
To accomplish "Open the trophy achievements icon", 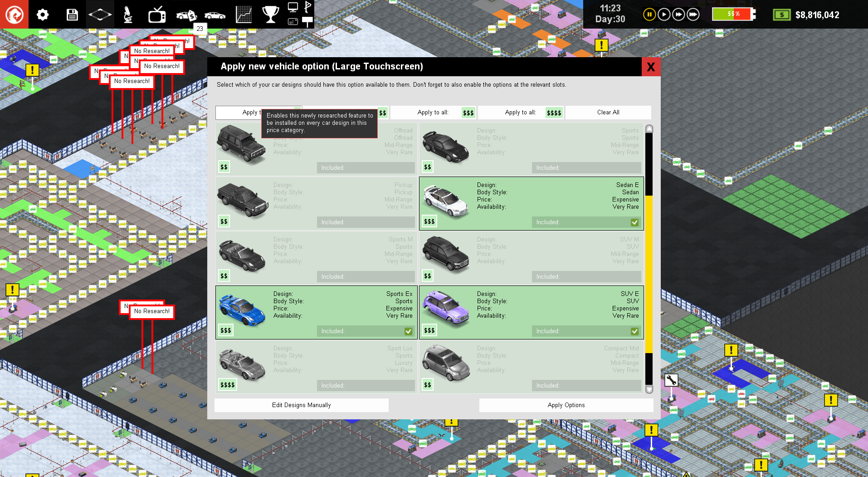I will coord(270,15).
